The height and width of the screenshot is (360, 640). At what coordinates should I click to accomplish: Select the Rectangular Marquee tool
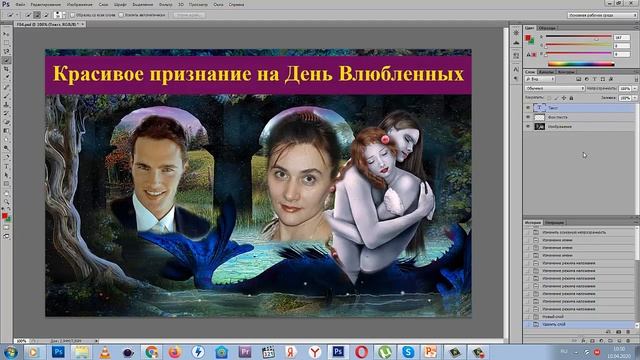(6, 43)
